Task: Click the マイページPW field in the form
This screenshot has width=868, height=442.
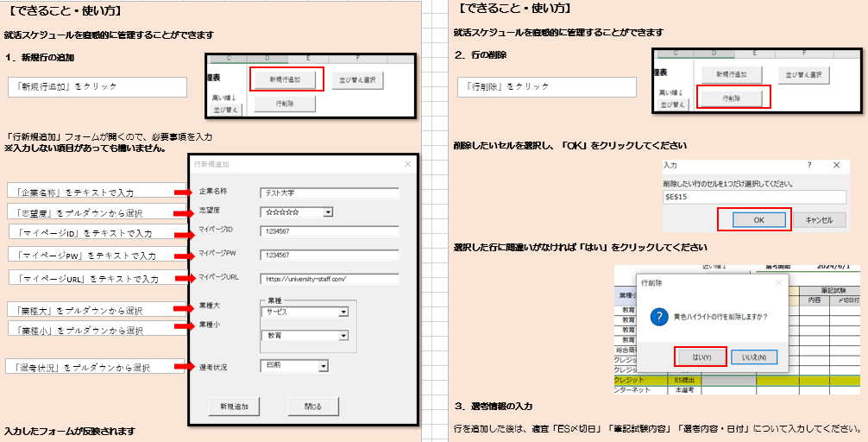Action: 330,255
